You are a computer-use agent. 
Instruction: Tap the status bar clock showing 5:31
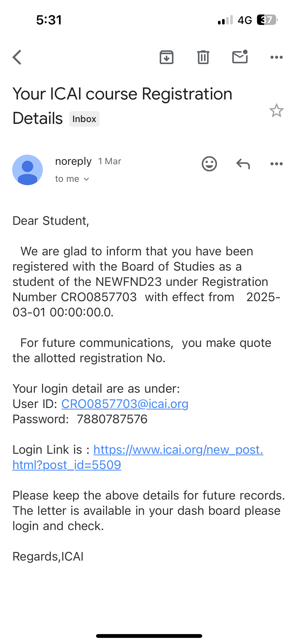pos(49,20)
